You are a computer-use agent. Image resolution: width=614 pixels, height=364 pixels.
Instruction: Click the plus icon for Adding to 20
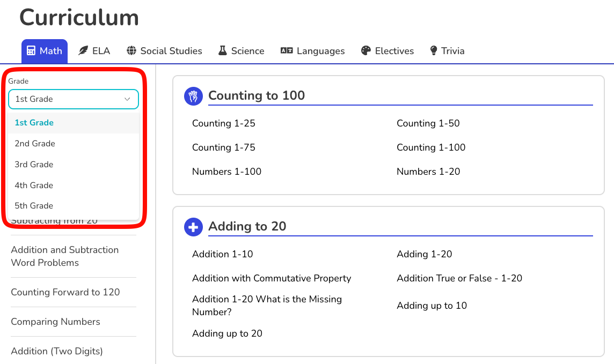[x=193, y=227]
